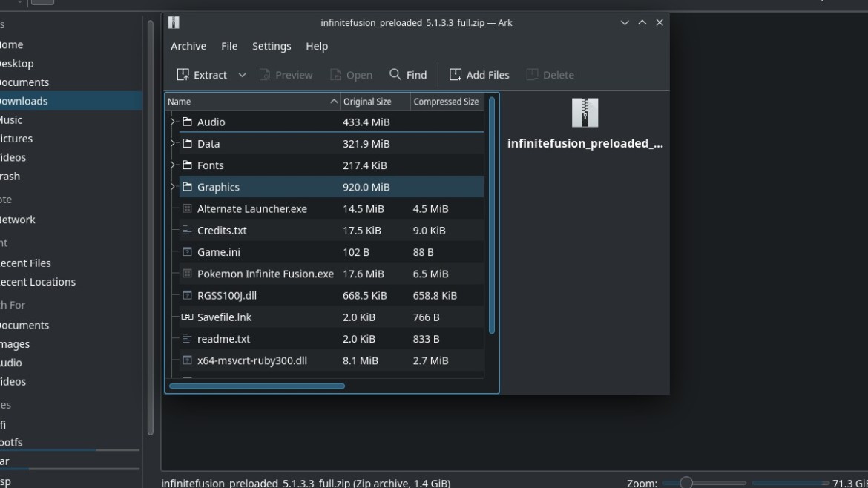Click the RGSS100J.dll file icon
Image resolution: width=868 pixels, height=488 pixels.
click(x=187, y=296)
